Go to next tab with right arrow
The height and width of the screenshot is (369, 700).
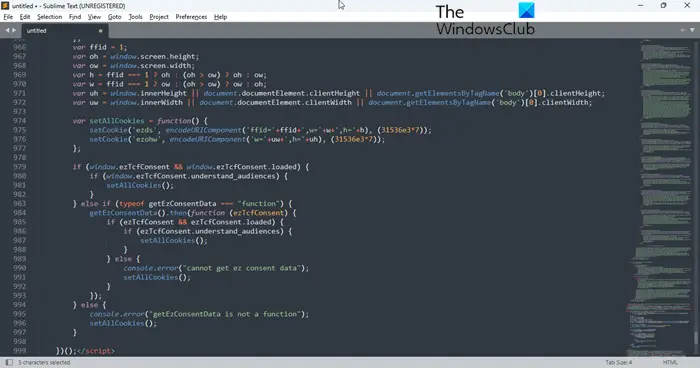click(14, 30)
